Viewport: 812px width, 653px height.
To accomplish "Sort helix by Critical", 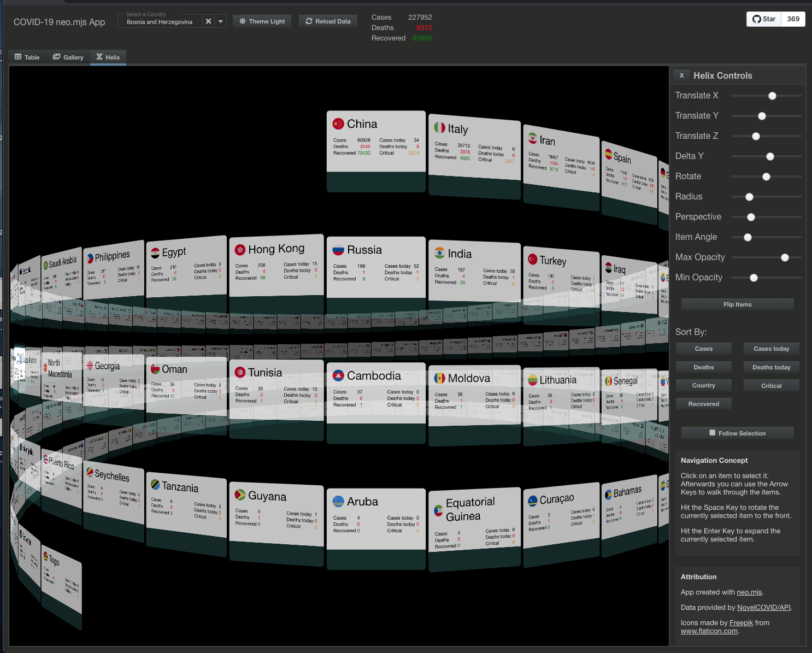I will (772, 386).
